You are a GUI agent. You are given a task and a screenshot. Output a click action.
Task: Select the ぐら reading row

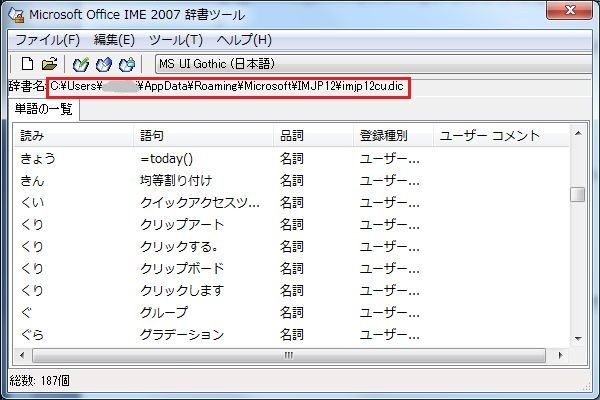pyautogui.click(x=33, y=335)
